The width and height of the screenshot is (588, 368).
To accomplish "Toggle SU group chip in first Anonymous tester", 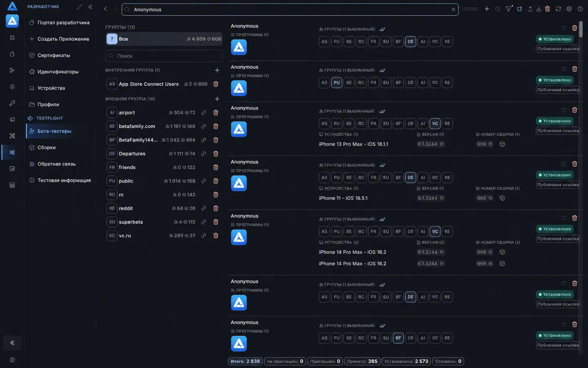I will pos(386,42).
